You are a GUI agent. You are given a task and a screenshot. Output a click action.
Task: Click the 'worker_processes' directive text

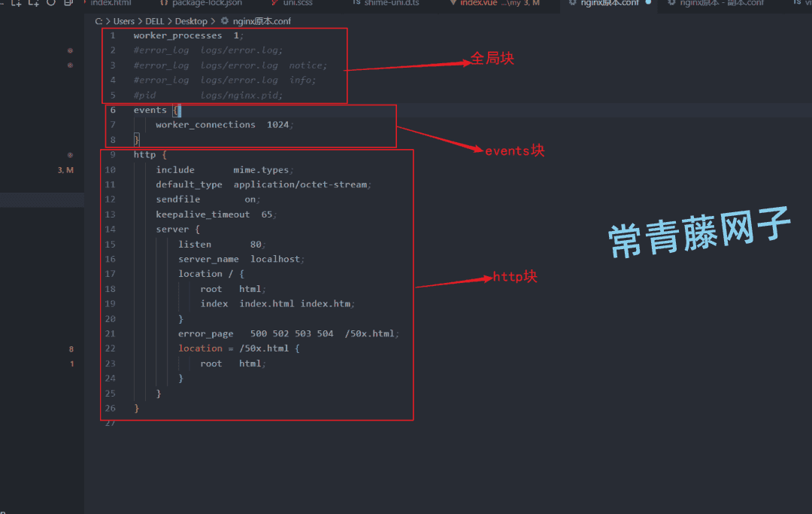pos(177,36)
